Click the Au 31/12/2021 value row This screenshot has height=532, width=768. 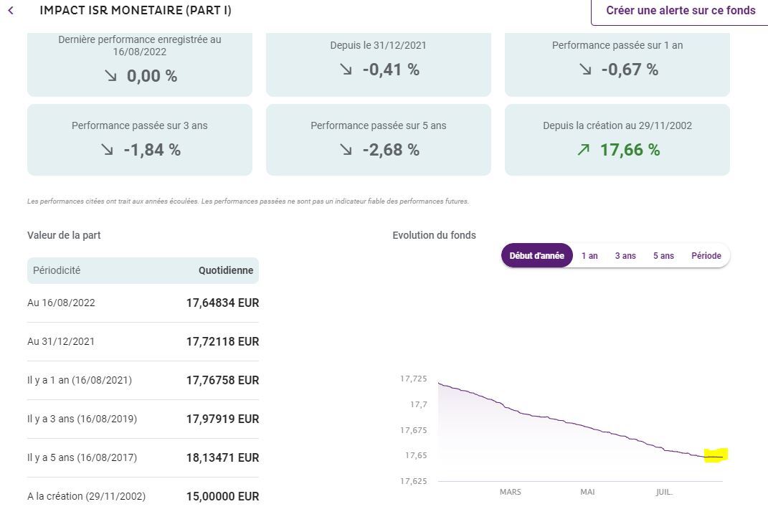[143, 342]
